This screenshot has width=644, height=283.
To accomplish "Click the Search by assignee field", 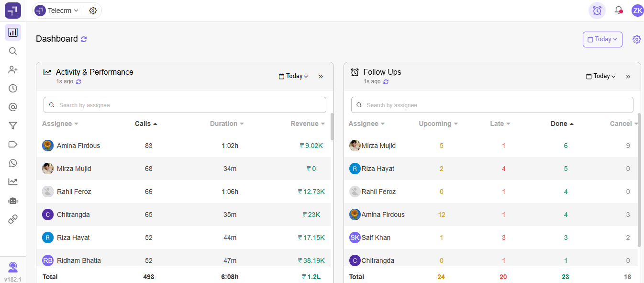I will [x=185, y=104].
